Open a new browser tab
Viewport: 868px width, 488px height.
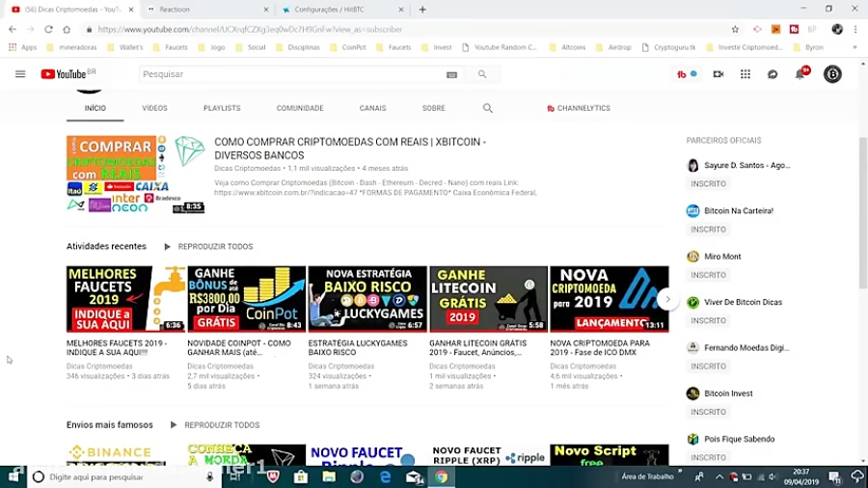click(x=422, y=10)
